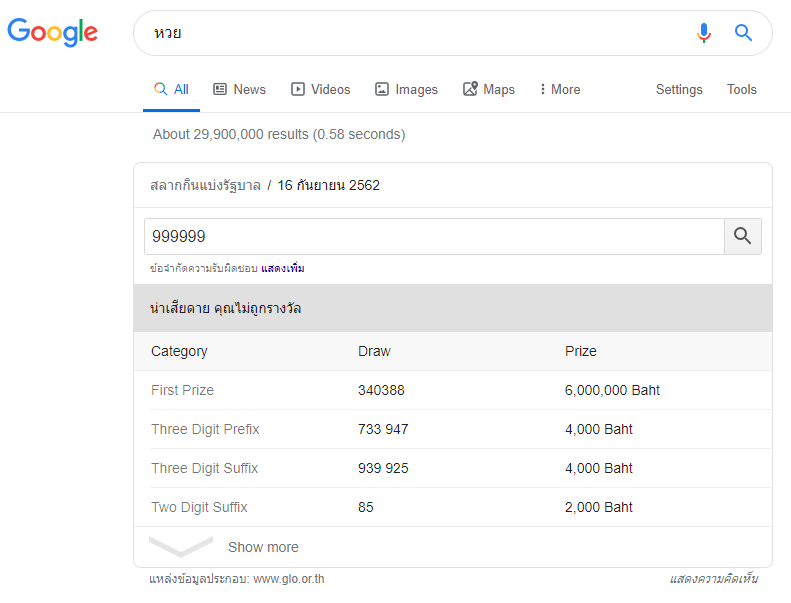Open the Maps tab
791x603 pixels.
tap(488, 89)
